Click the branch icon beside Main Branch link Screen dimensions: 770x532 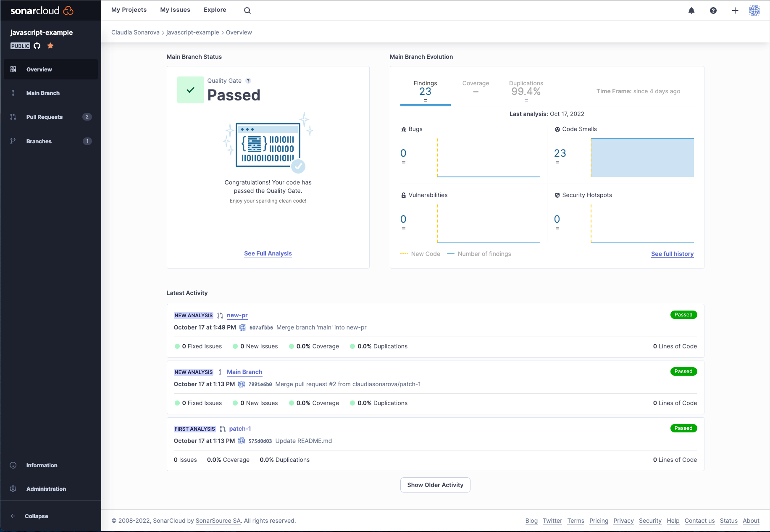pos(220,372)
